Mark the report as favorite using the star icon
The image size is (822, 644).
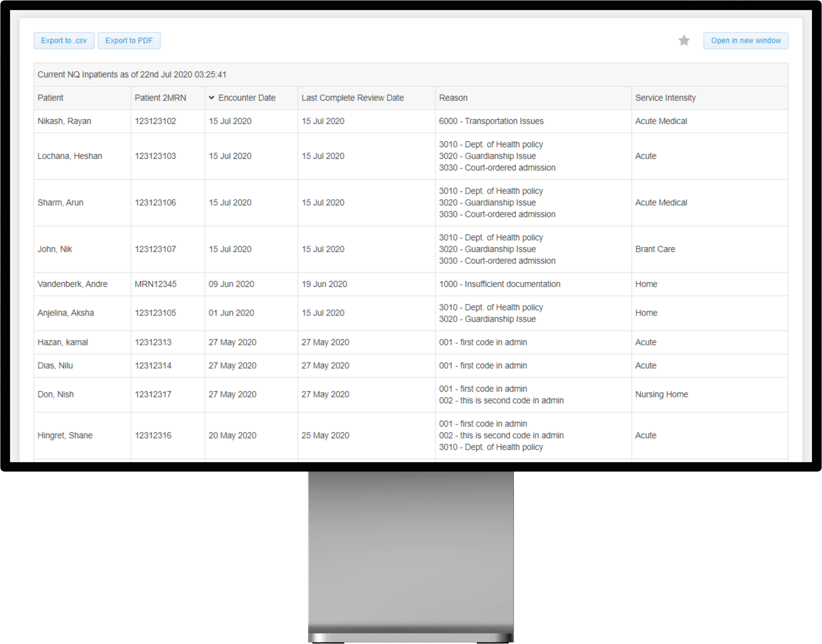click(684, 40)
